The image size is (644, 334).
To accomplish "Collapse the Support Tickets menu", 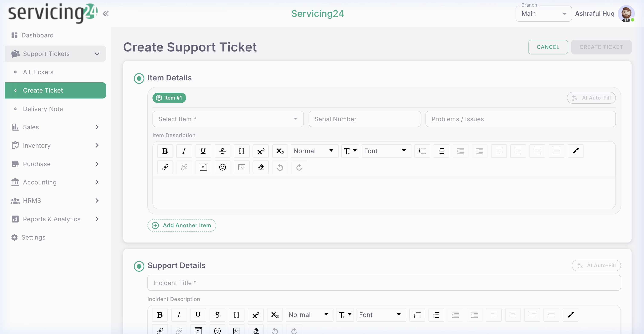I will 55,53.
